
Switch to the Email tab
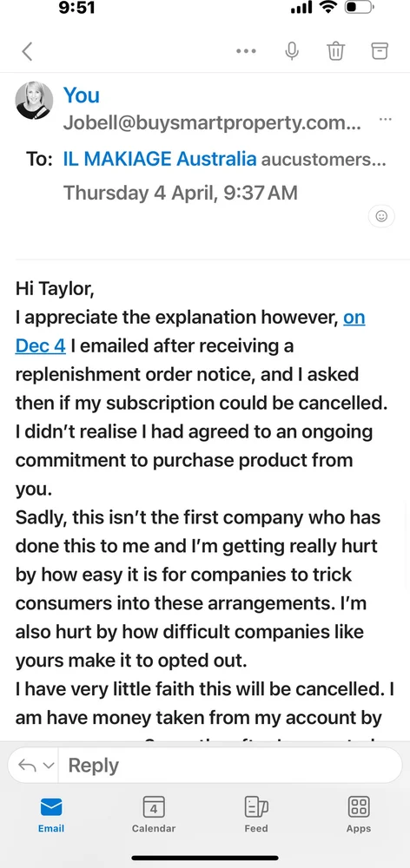[x=51, y=814]
